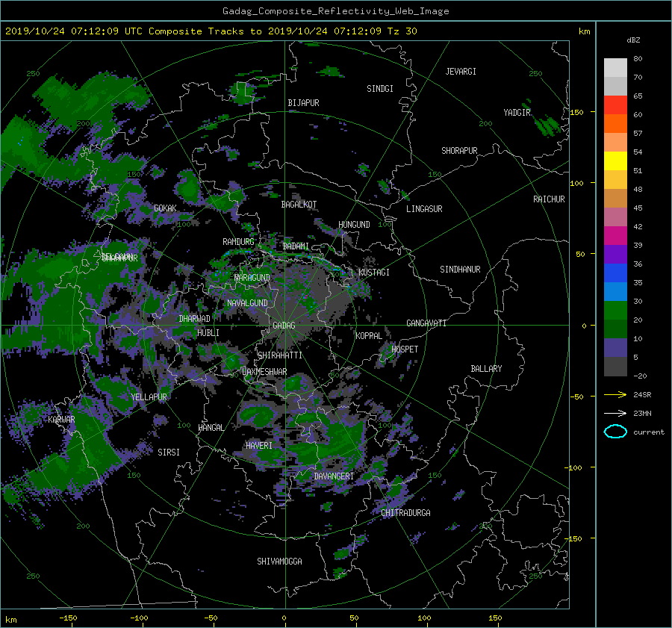Screen dimensions: 672x628
Task: Click the SHORAPUR city label
Action: click(x=459, y=151)
